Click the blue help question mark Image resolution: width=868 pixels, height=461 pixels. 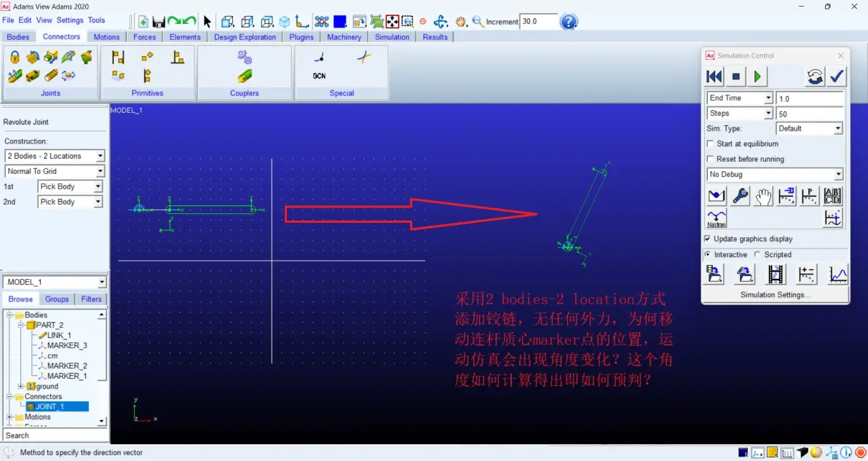coord(569,22)
